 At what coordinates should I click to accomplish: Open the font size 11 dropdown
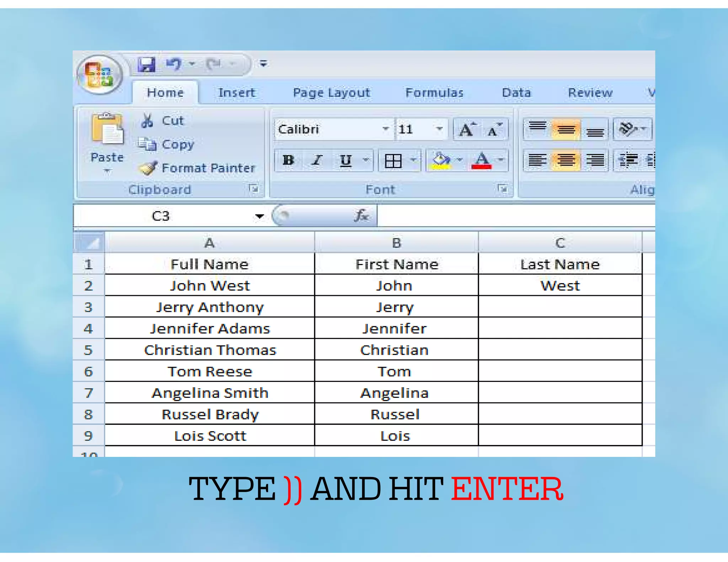coord(439,129)
